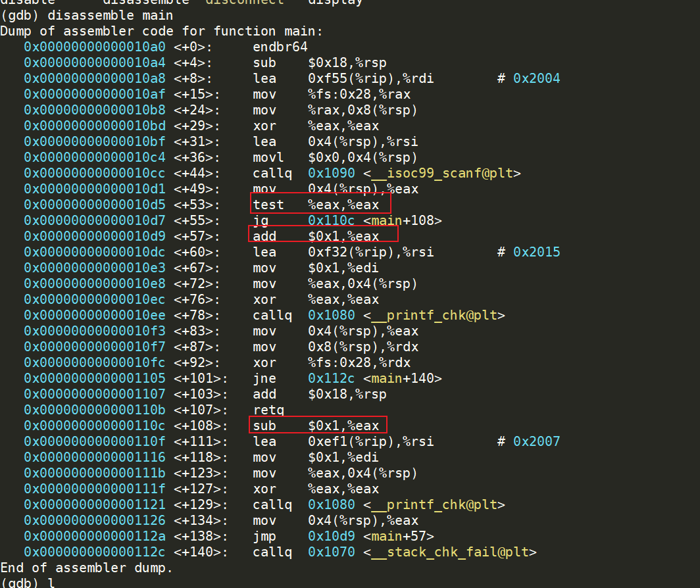Click the comment address 0x2007
This screenshot has height=588, width=700.
coord(536,441)
